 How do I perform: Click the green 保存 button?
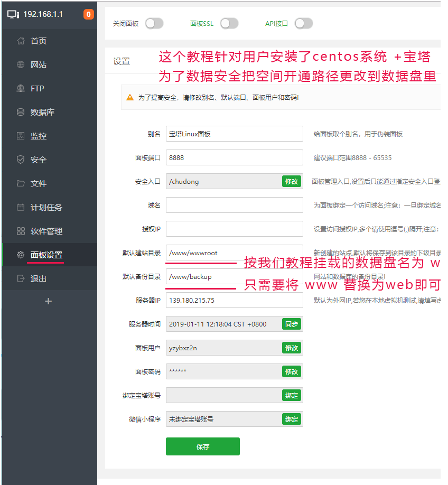point(203,446)
